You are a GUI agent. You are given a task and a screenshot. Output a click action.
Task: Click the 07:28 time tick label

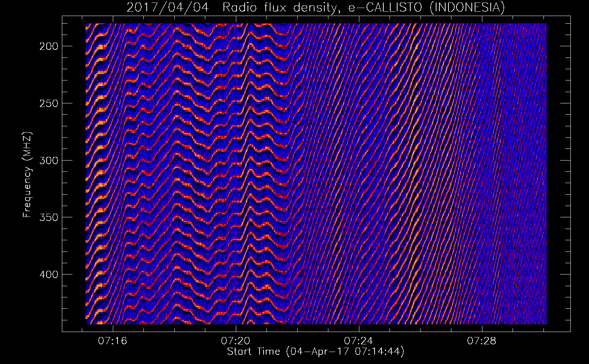click(x=482, y=341)
